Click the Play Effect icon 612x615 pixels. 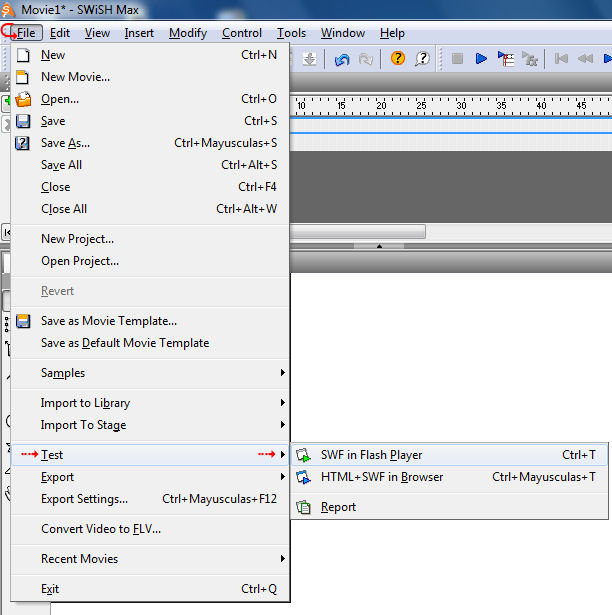click(x=530, y=59)
